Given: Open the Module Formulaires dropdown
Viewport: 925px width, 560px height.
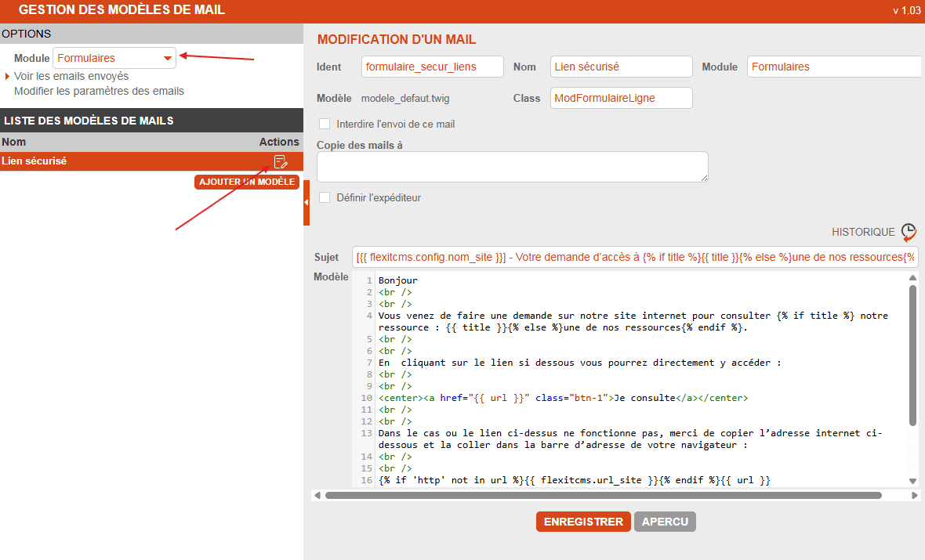Looking at the screenshot, I should 114,58.
